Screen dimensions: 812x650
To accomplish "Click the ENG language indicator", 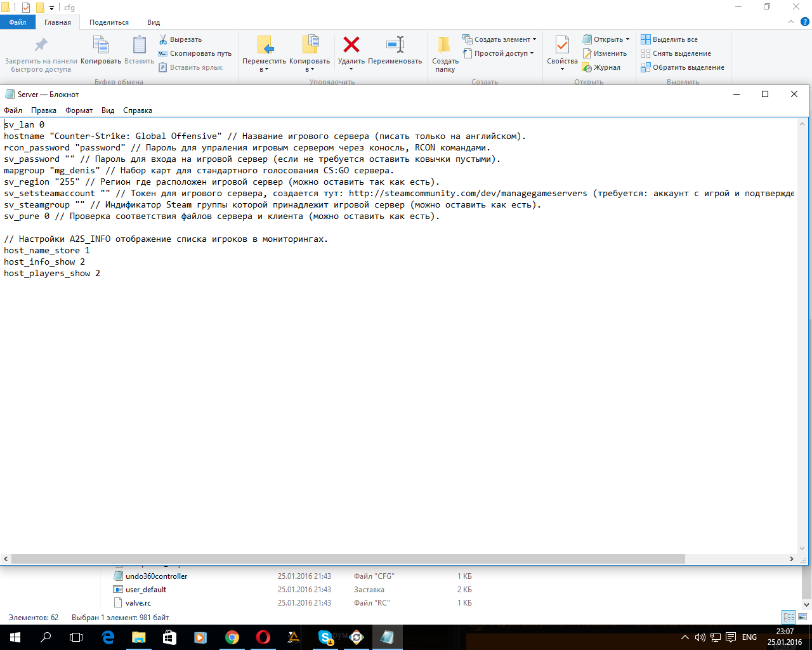I will coord(749,637).
